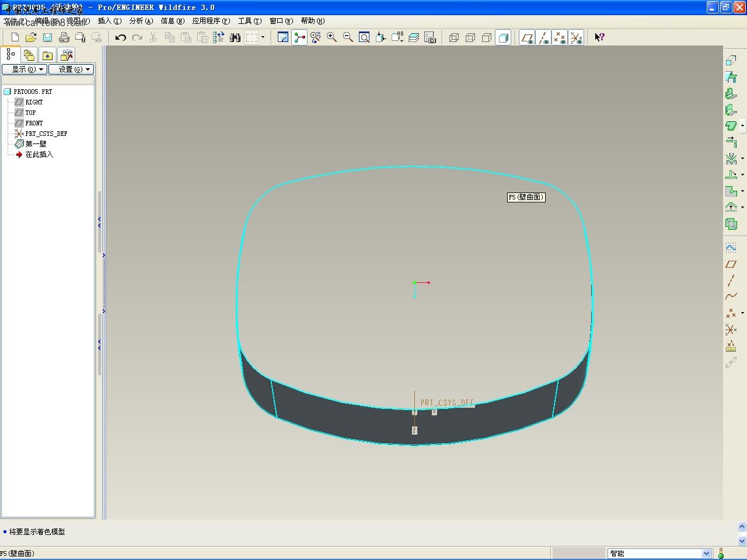
Task: Open the 设置 dropdown in model tree
Action: coord(71,69)
